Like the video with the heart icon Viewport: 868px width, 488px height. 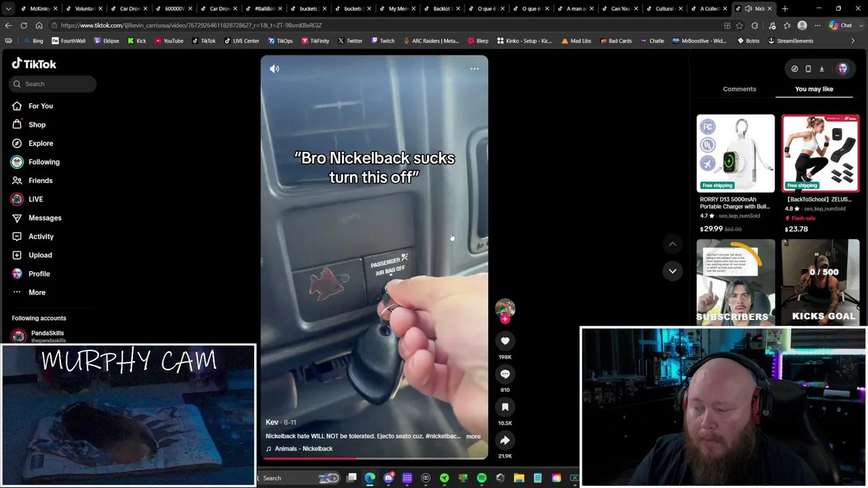(x=505, y=341)
